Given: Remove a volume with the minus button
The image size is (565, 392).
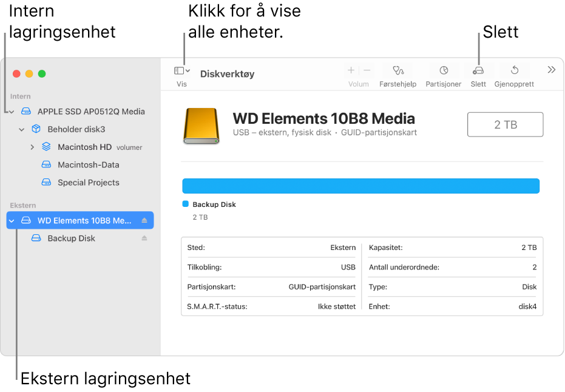Looking at the screenshot, I should [367, 70].
